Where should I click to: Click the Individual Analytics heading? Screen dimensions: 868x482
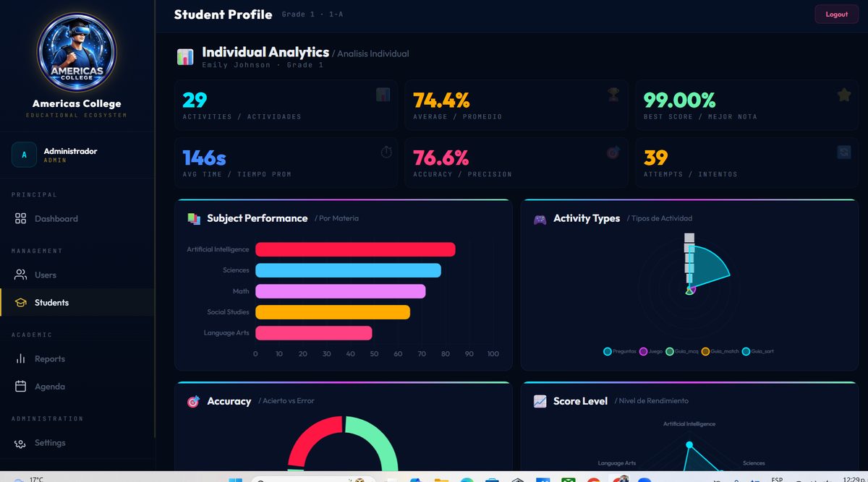coord(265,52)
